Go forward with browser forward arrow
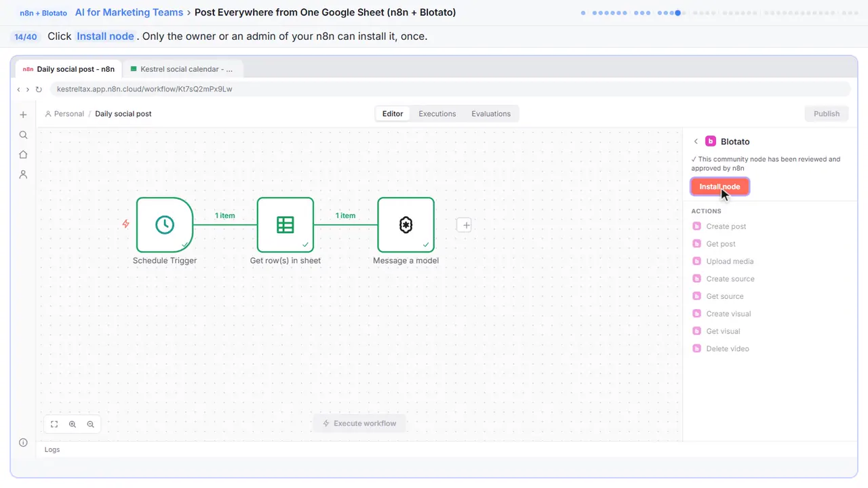This screenshot has height=488, width=868. pyautogui.click(x=28, y=89)
